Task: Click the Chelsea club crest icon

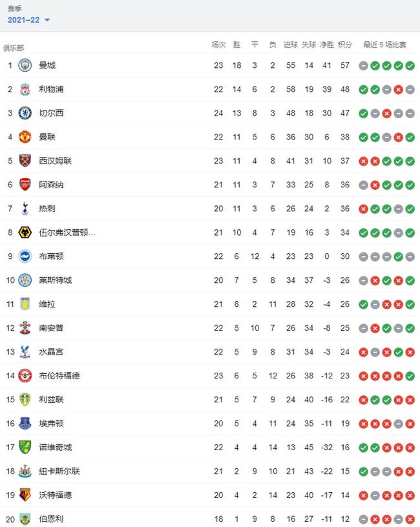Action: (x=25, y=113)
